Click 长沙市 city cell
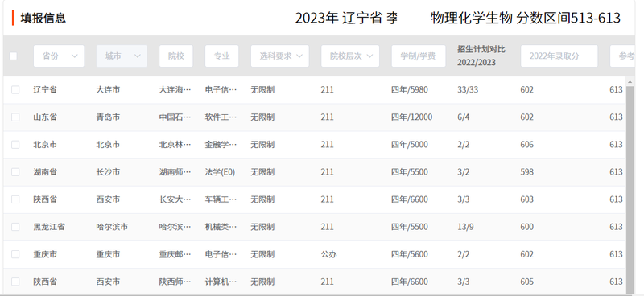644x296 pixels. coord(108,172)
